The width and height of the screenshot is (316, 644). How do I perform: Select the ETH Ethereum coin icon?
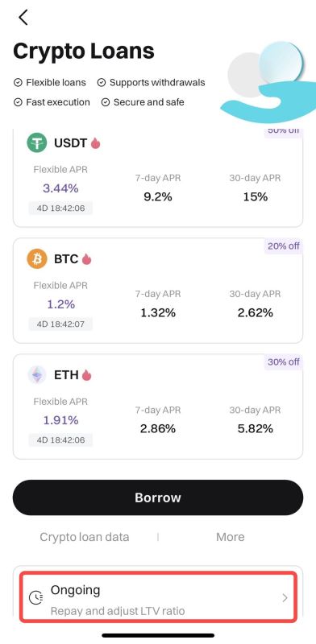pyautogui.click(x=37, y=375)
